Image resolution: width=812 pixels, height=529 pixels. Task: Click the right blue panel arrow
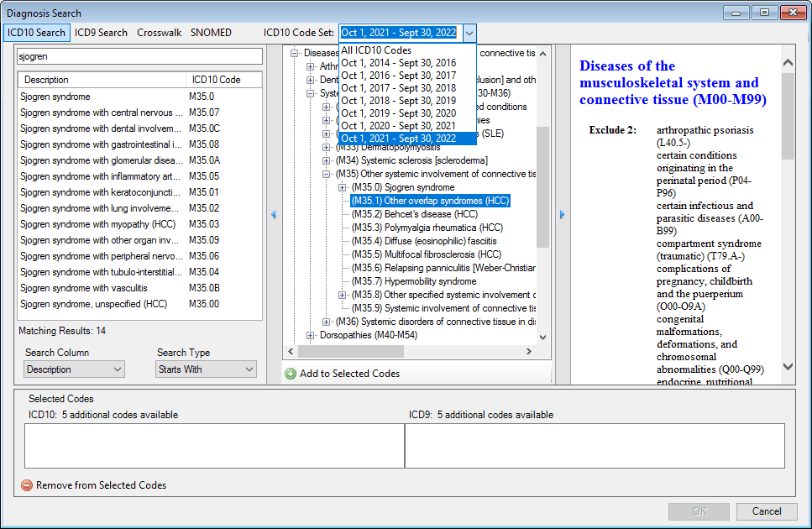(563, 215)
